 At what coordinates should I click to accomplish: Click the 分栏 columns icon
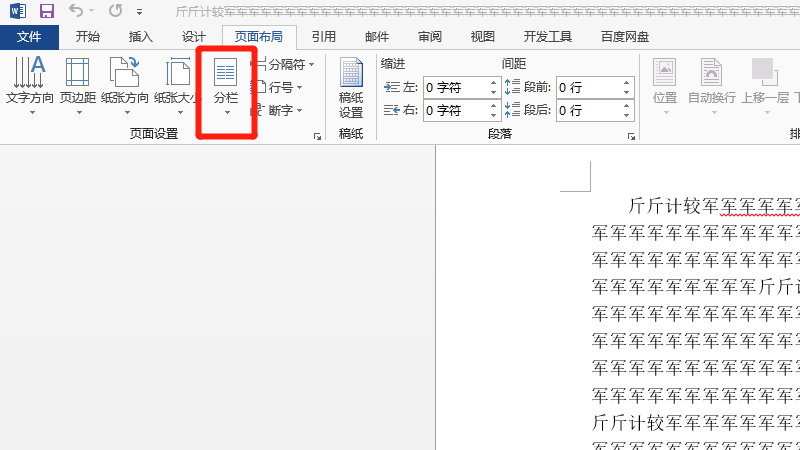coord(226,75)
